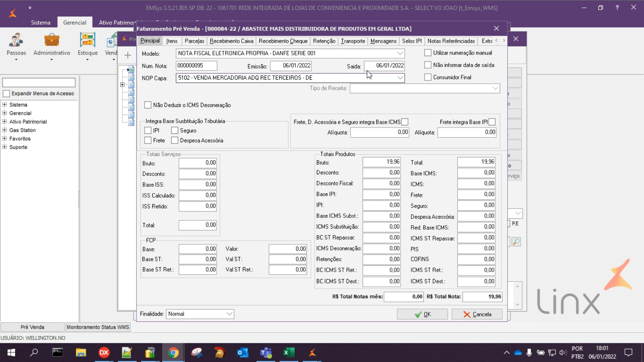Open Google Chrome from the taskbar
Screen dimensions: 644x362
click(173, 353)
